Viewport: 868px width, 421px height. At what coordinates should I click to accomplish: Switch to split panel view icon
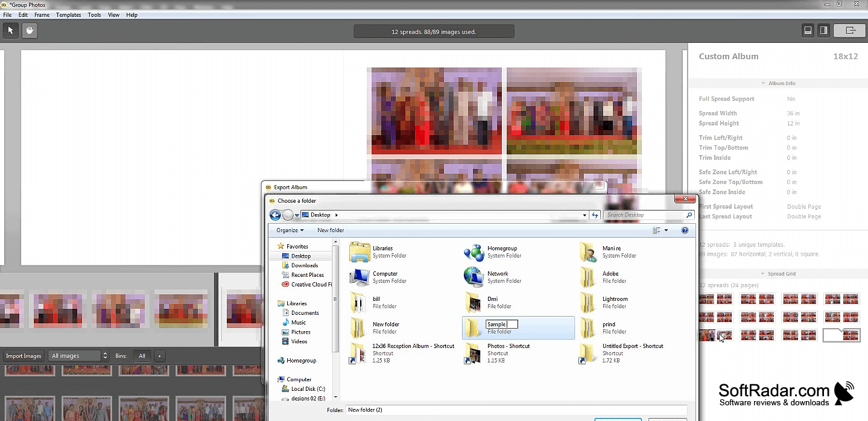(x=823, y=30)
